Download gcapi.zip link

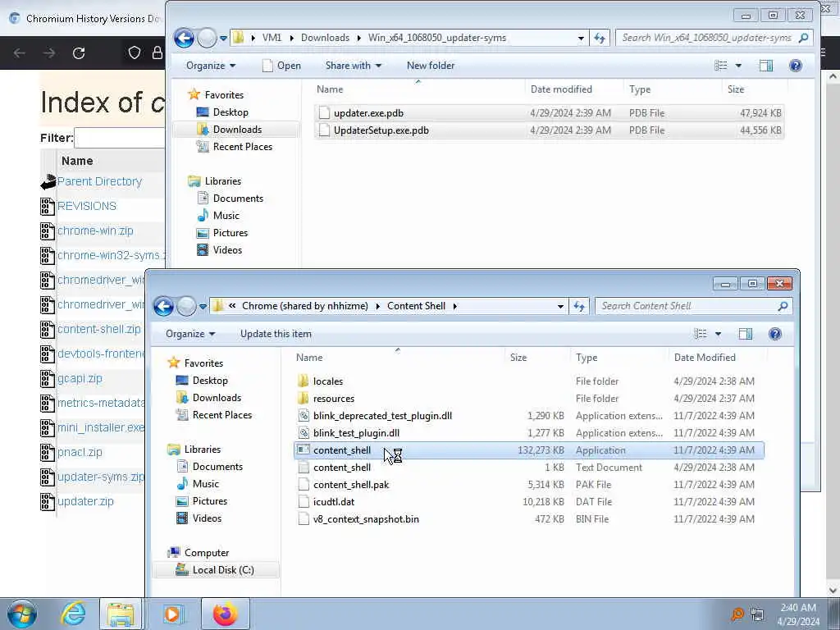(80, 378)
